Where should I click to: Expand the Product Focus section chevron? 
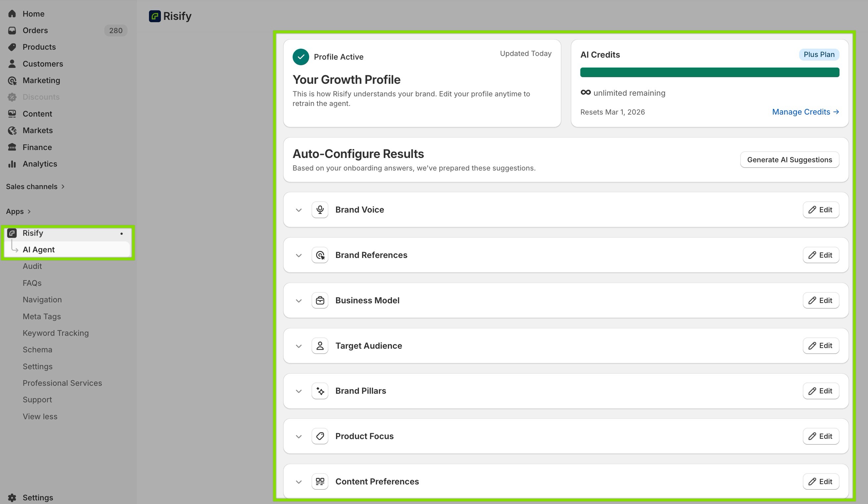[x=299, y=437]
